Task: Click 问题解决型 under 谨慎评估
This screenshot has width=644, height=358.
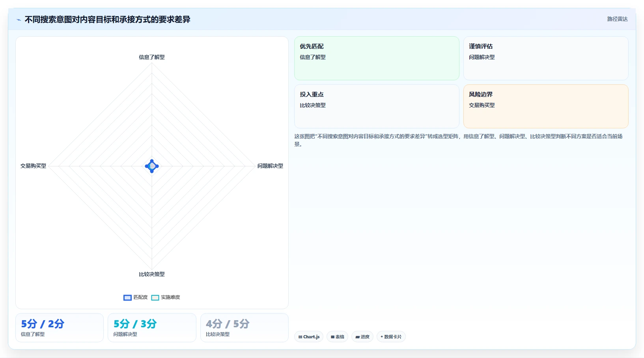Action: tap(482, 57)
